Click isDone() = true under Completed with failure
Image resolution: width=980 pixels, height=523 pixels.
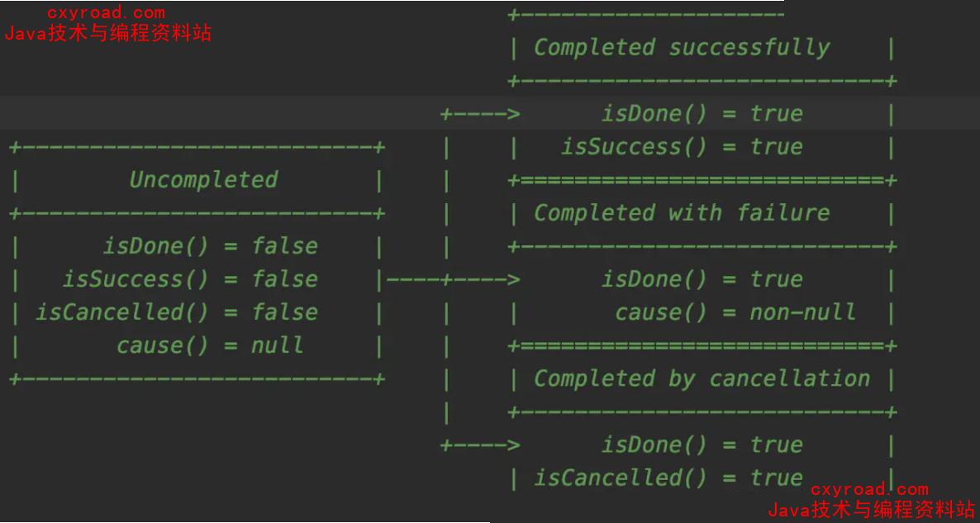(x=702, y=279)
